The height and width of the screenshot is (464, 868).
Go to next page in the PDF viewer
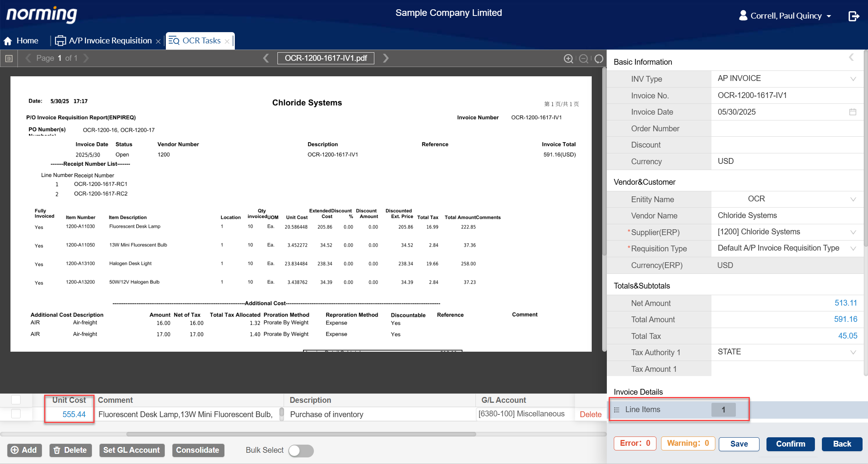(86, 58)
